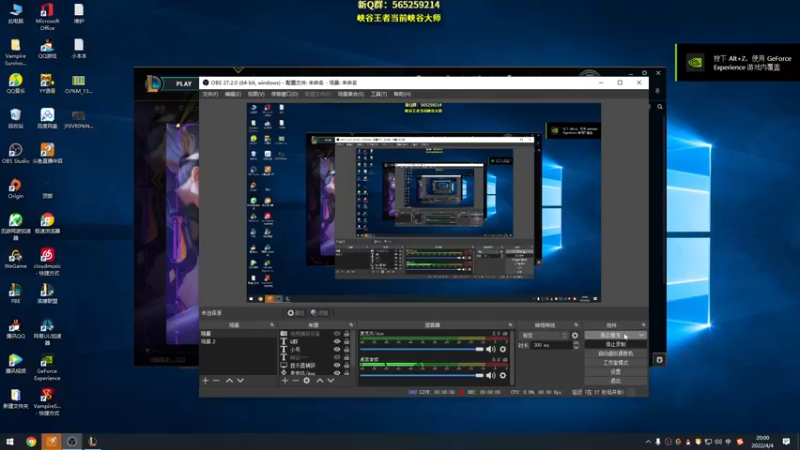
Task: Pop out the Controls dock
Action: pyautogui.click(x=643, y=325)
